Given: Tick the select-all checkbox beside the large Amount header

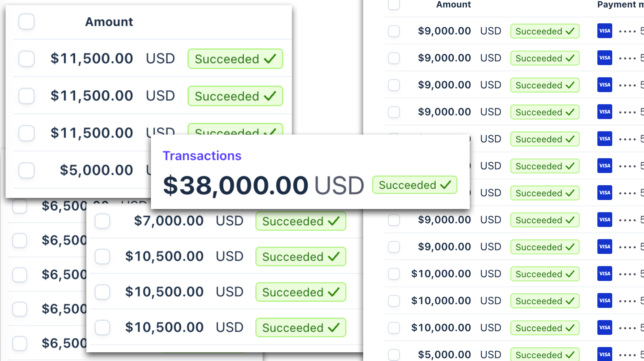Looking at the screenshot, I should click(x=27, y=21).
